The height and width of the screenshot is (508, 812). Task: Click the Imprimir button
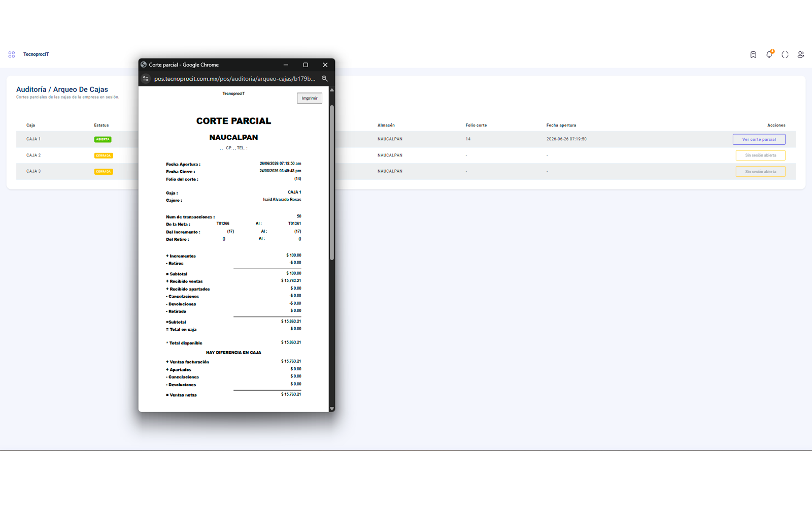coord(310,98)
